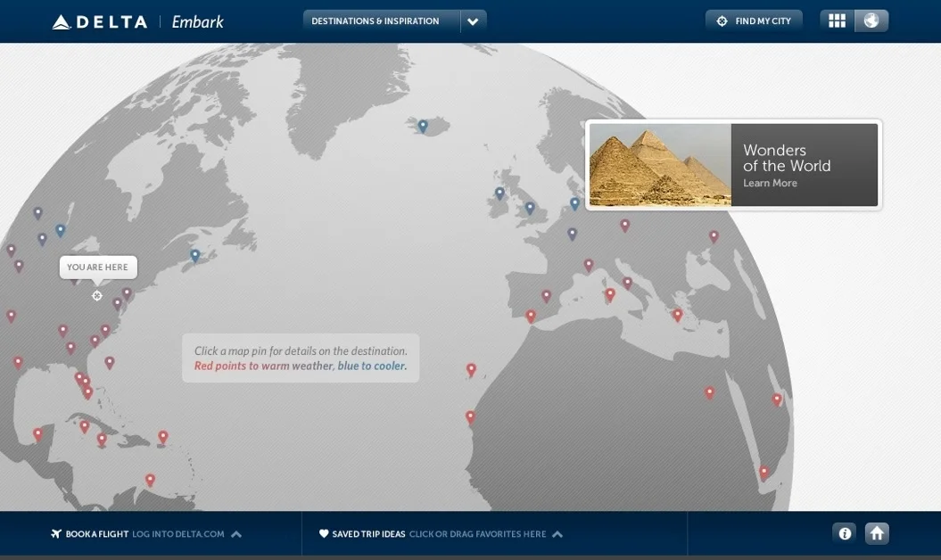Click the pin in central France
This screenshot has height=560, width=941.
coord(572,235)
